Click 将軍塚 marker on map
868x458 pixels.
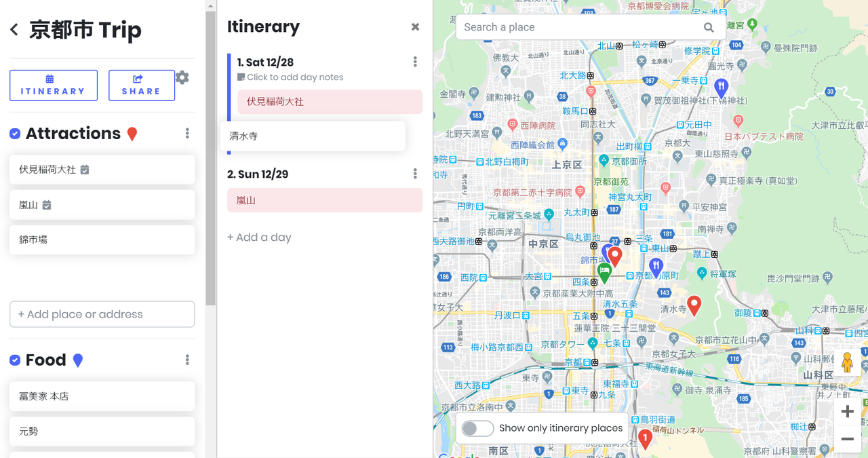pos(702,273)
